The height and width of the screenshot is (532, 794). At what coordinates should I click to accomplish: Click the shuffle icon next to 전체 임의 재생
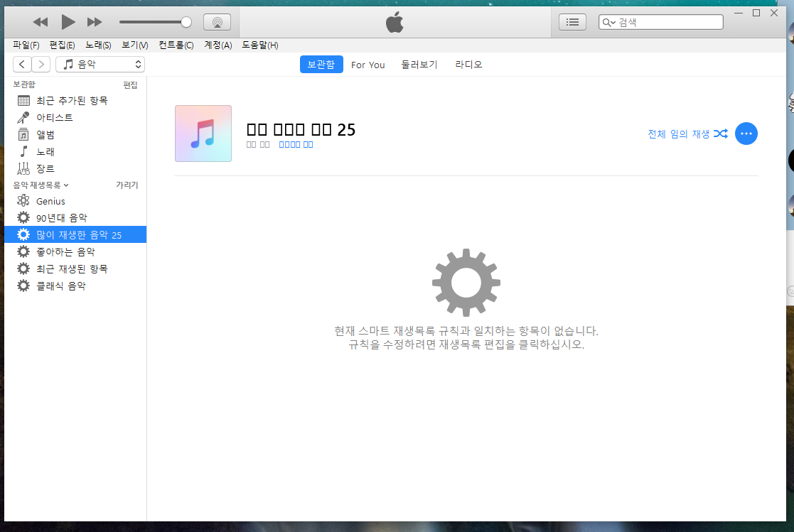[x=720, y=134]
